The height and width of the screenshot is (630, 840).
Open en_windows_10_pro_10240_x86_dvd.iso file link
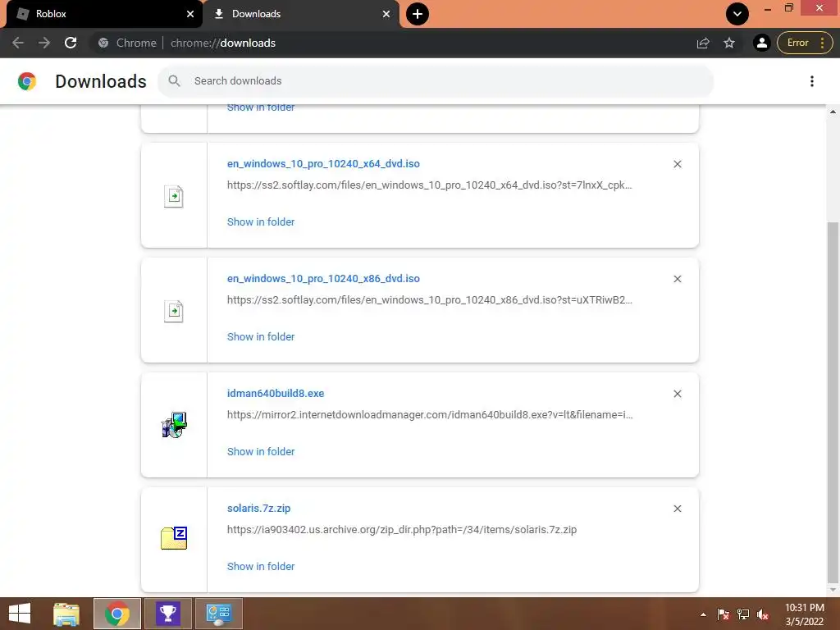[323, 279]
